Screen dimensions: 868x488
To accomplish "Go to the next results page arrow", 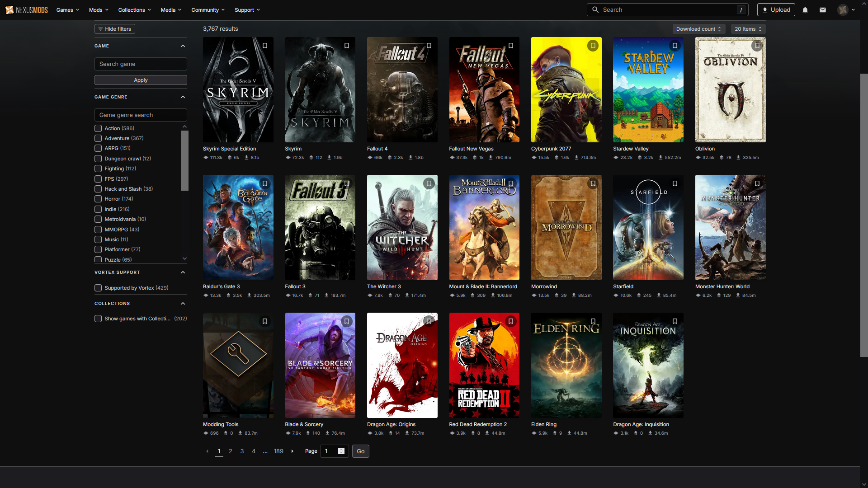I will 292,451.
